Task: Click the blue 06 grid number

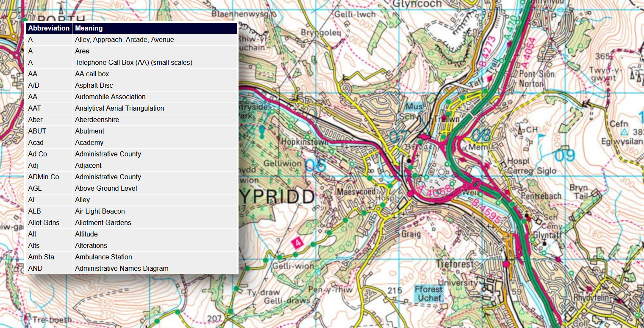Action: coord(316,165)
